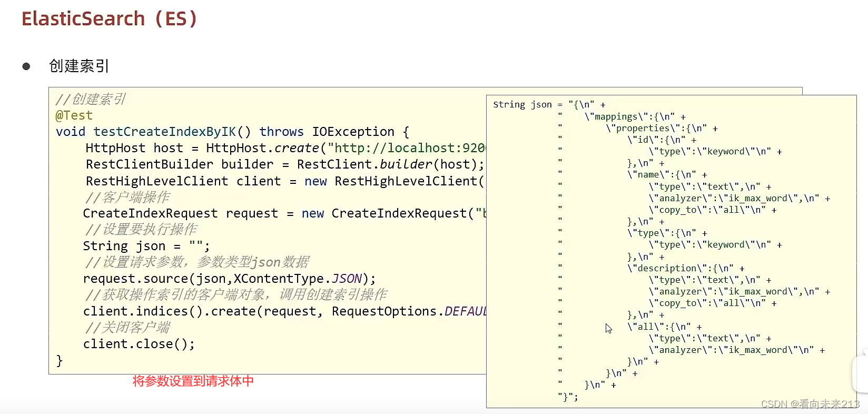This screenshot has width=868, height=414.
Task: Click the '\"description\":{\n' field line
Action: [x=686, y=268]
